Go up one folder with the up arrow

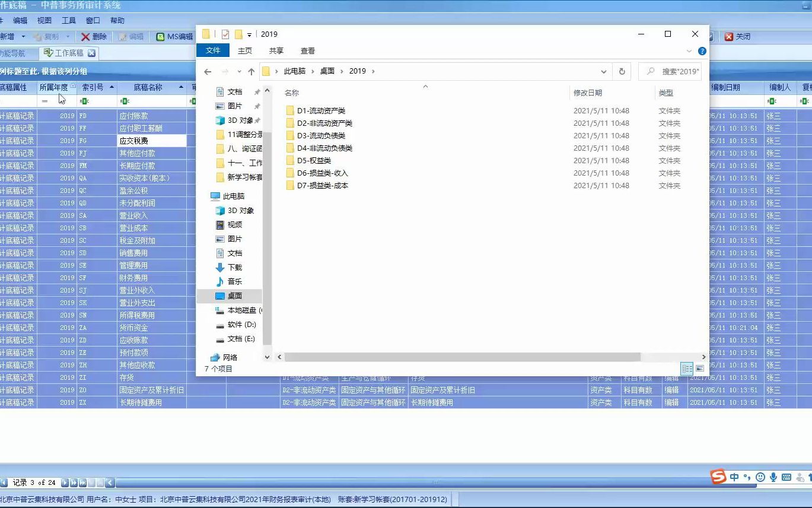tap(251, 71)
